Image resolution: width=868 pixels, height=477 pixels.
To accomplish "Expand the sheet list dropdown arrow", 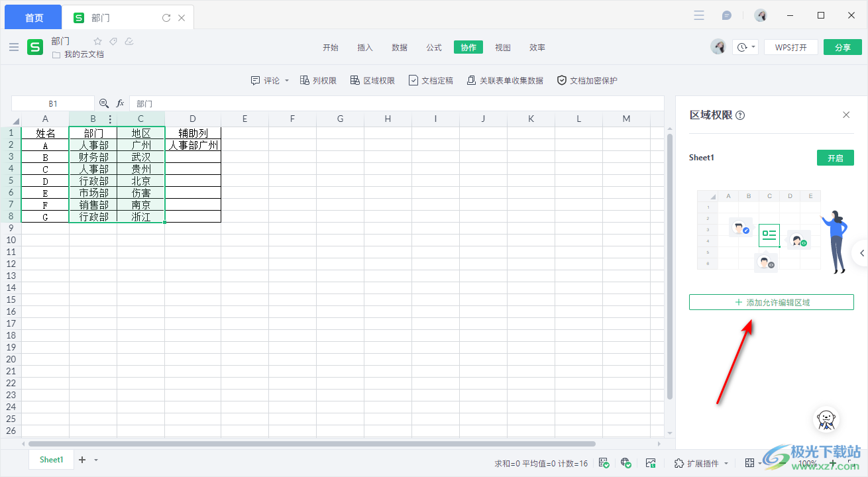I will point(96,460).
